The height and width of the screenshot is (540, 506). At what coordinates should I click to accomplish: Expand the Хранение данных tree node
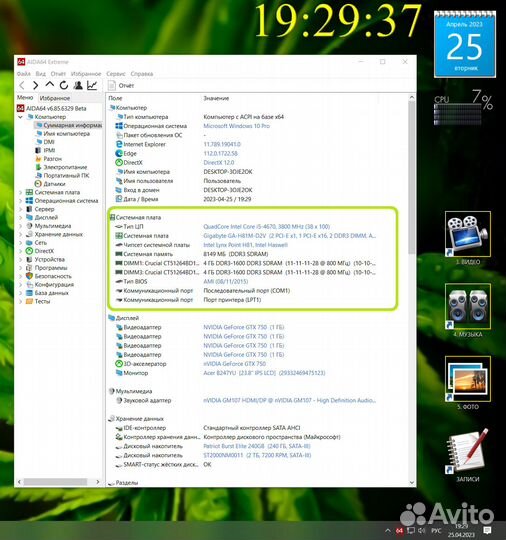(x=20, y=234)
